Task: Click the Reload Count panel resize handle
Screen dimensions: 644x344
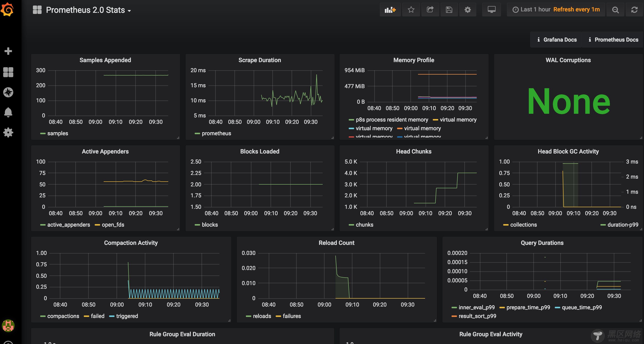Action: 435,320
